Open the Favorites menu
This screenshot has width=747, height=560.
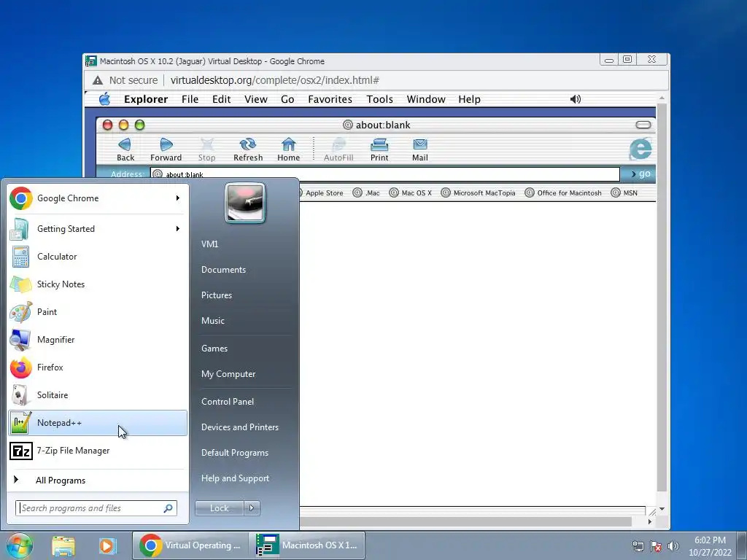[x=330, y=99]
